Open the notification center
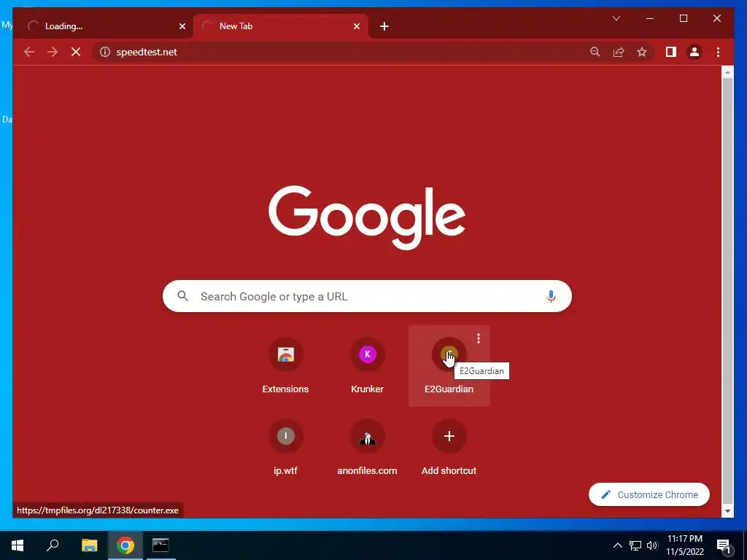 724,545
